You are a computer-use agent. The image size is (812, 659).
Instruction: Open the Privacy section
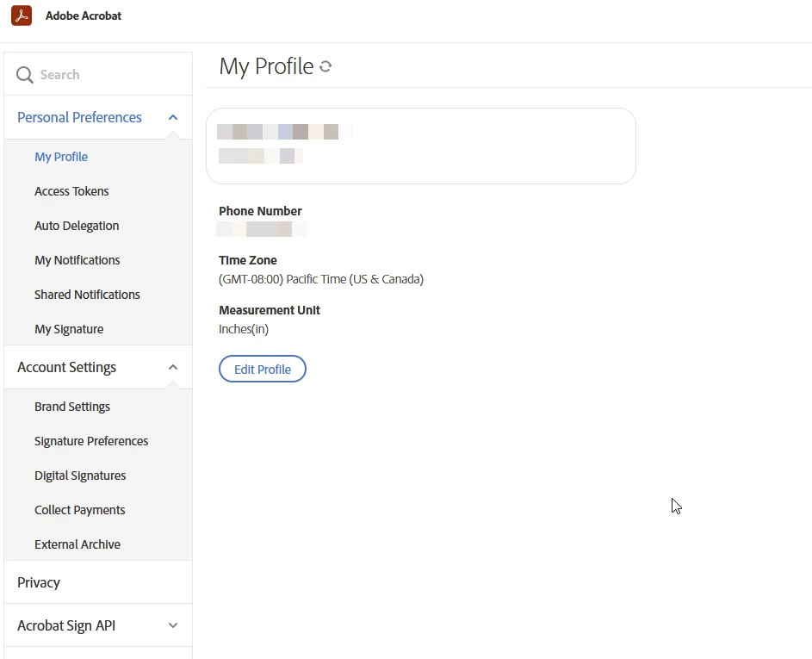[x=98, y=582]
